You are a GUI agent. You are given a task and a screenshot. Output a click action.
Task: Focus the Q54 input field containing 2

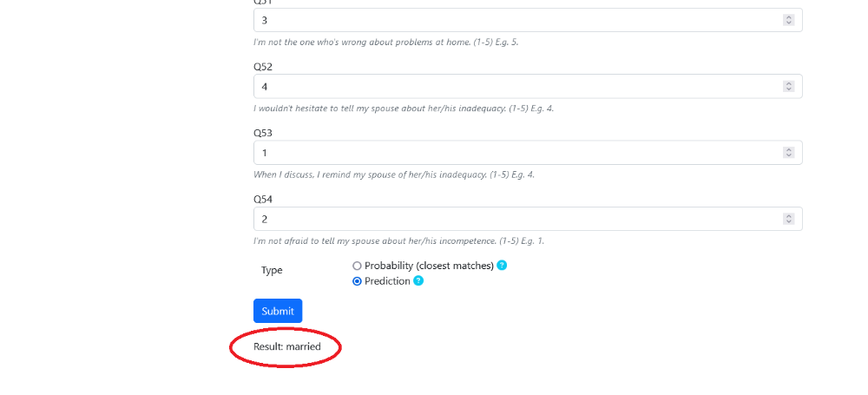click(x=528, y=219)
